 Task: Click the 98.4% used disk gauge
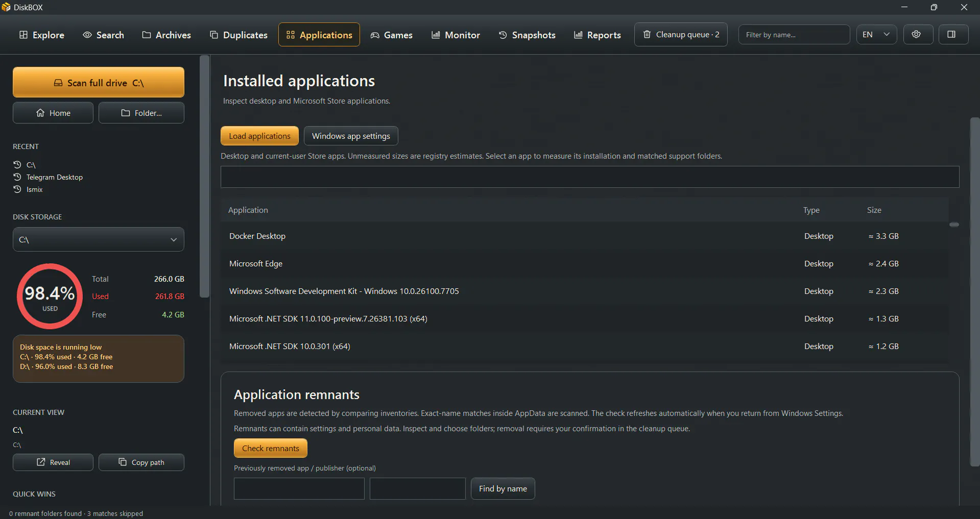(x=50, y=296)
